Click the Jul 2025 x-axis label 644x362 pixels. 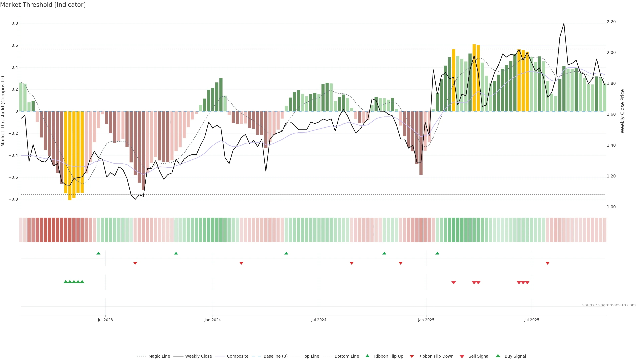[531, 320]
